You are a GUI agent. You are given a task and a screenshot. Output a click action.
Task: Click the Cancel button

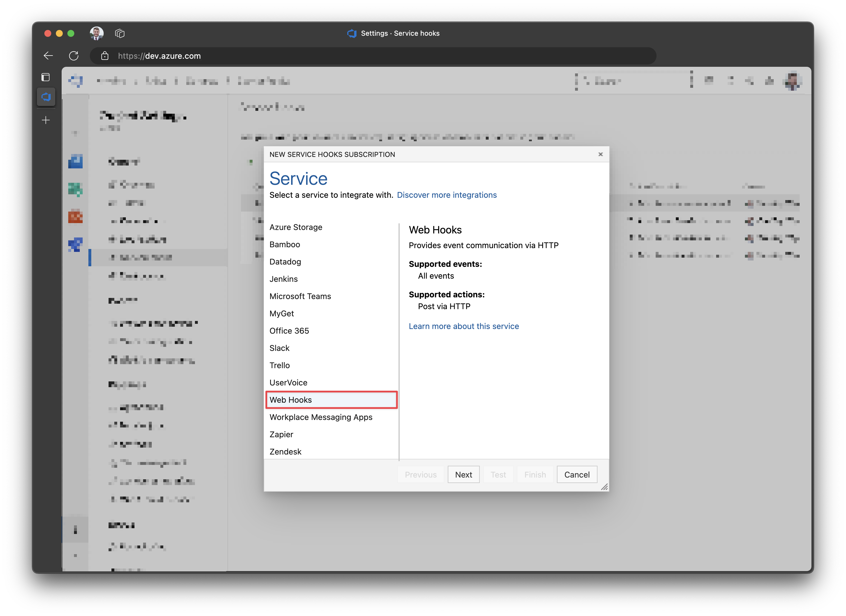tap(577, 475)
